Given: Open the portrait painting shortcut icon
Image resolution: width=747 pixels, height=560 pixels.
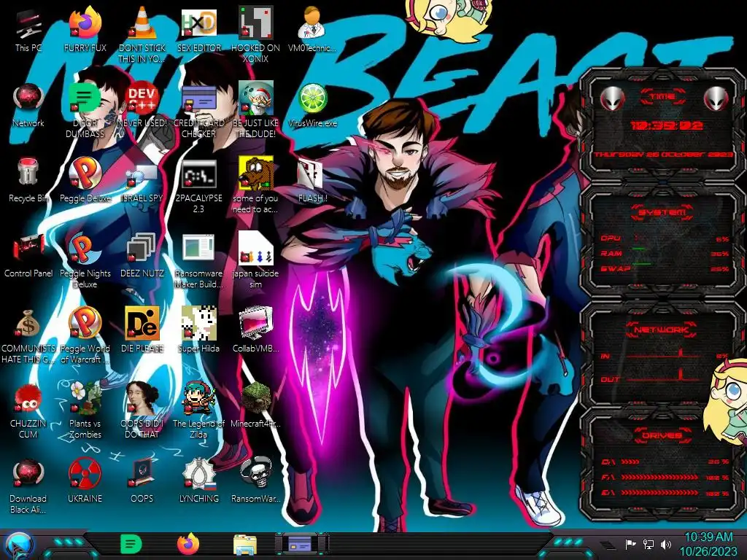Looking at the screenshot, I should coord(142,410).
